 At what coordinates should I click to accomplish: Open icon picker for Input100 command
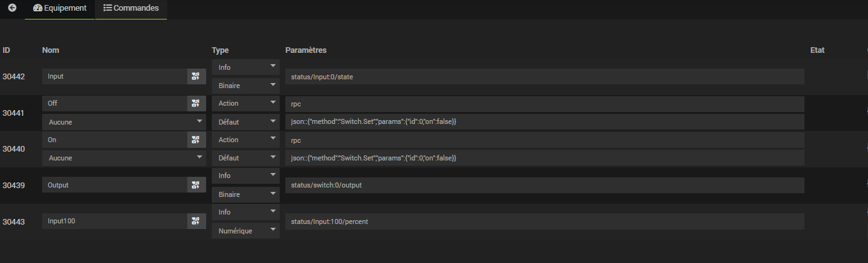tap(196, 221)
